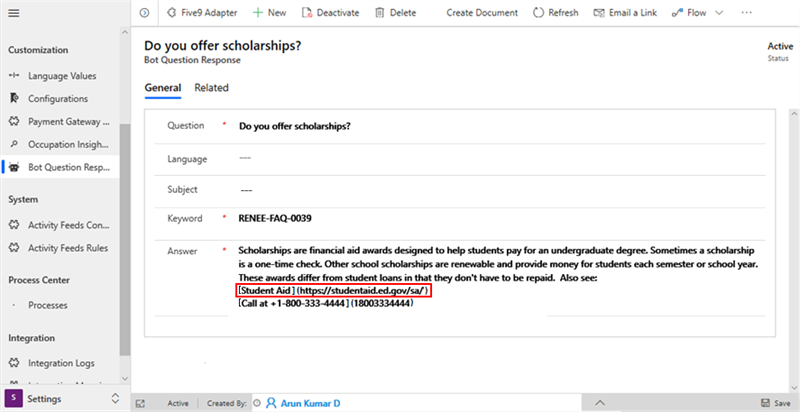800x412 pixels.
Task: Select the General tab
Action: pyautogui.click(x=162, y=88)
